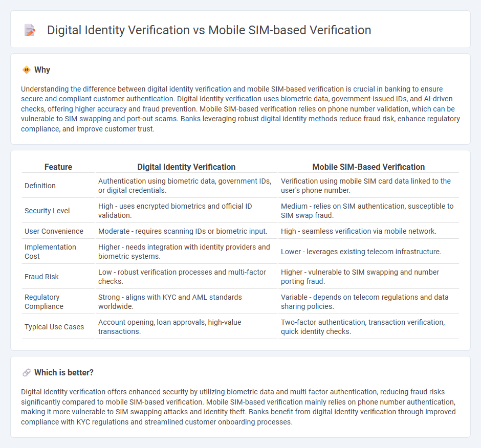Click cell 'Account opening, loan approvals, high-value transactions'
The height and width of the screenshot is (448, 481).
[186, 327]
